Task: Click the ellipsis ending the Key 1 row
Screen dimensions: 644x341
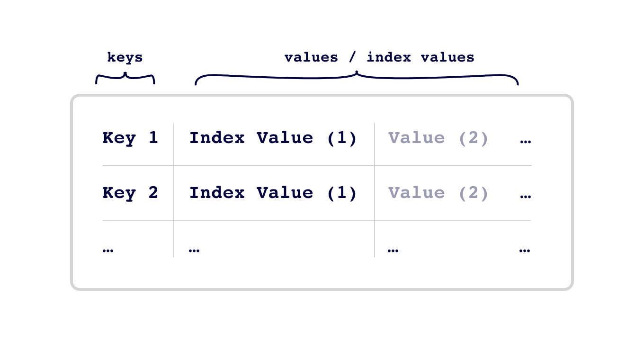Action: 525,142
